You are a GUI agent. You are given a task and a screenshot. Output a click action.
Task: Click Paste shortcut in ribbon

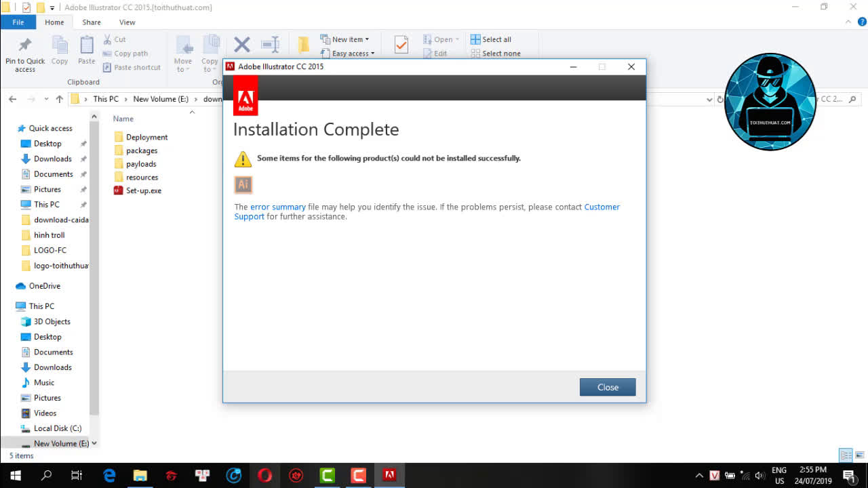(132, 67)
